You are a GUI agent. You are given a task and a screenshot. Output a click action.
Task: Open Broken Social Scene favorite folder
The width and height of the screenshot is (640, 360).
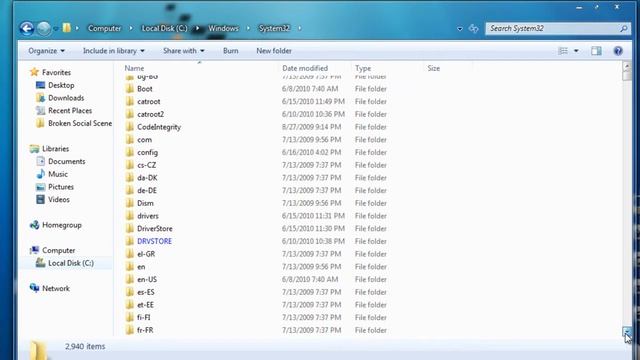[x=80, y=123]
